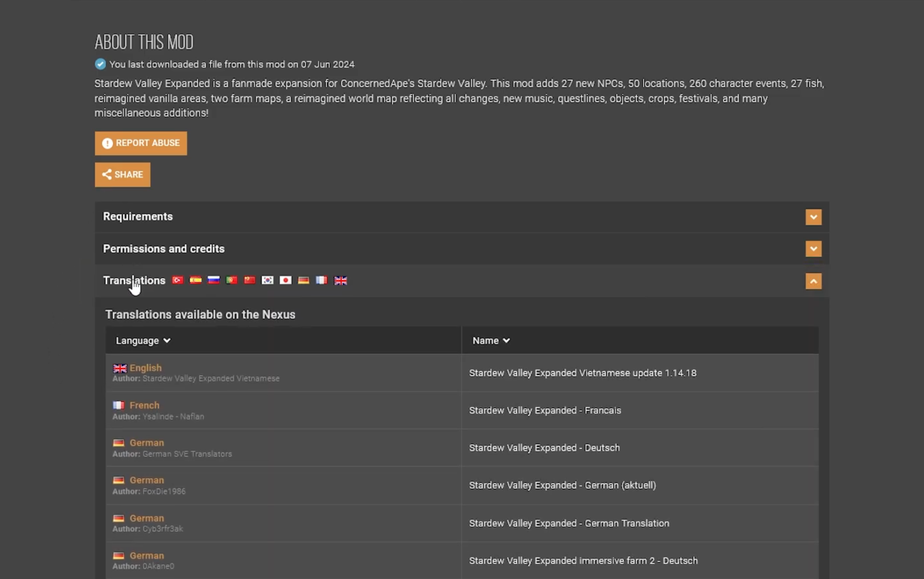Image resolution: width=924 pixels, height=579 pixels.
Task: Click the French flag in Translations header
Action: tap(322, 280)
